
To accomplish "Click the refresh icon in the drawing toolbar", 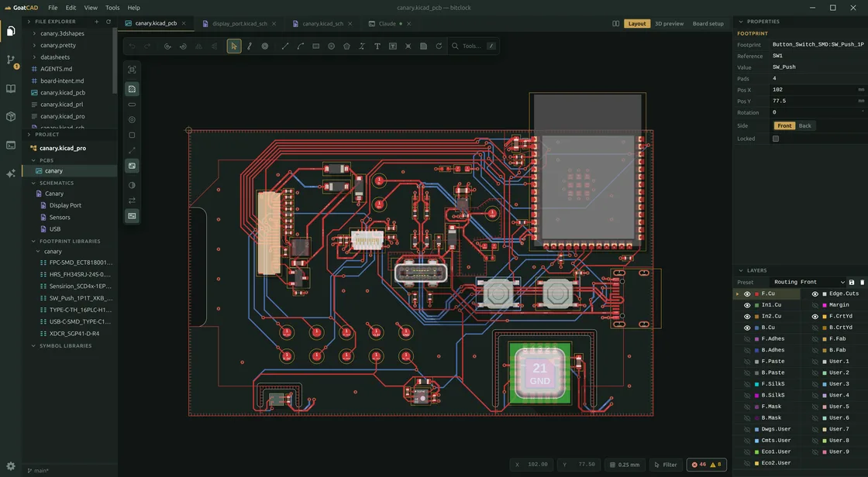I will click(x=439, y=46).
